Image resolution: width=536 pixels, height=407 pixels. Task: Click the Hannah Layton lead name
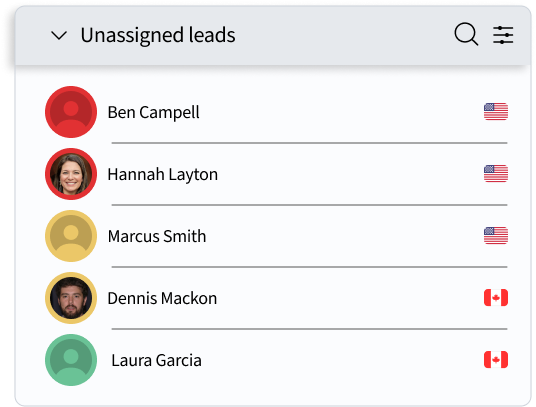point(163,174)
